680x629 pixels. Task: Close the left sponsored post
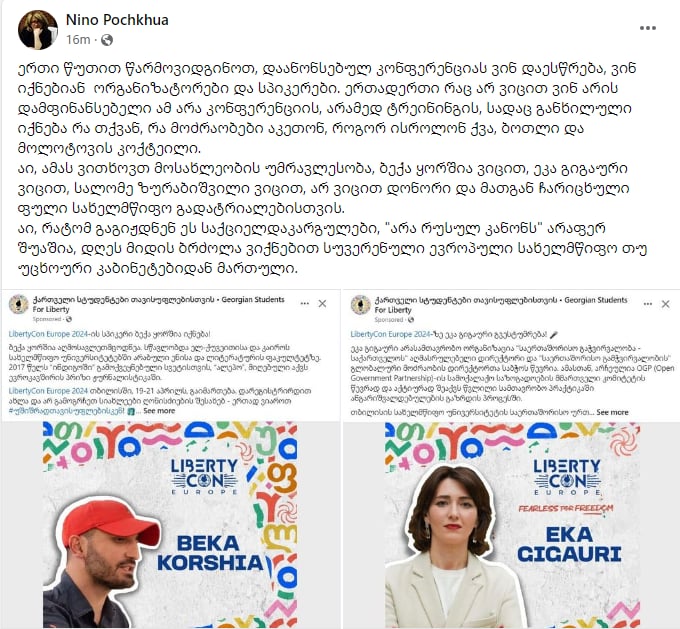click(322, 304)
